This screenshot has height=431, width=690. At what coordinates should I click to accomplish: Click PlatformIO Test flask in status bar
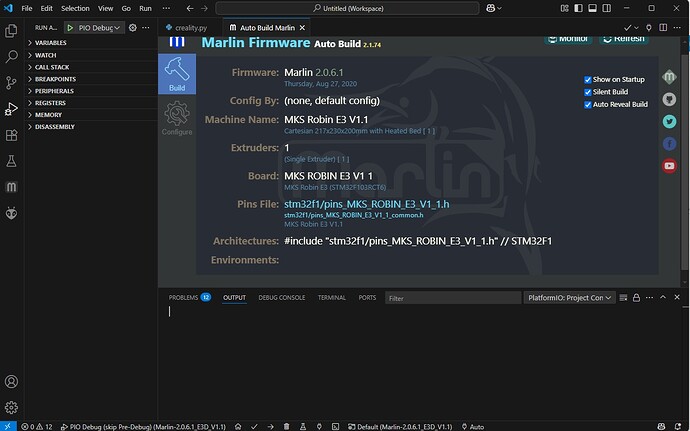303,426
